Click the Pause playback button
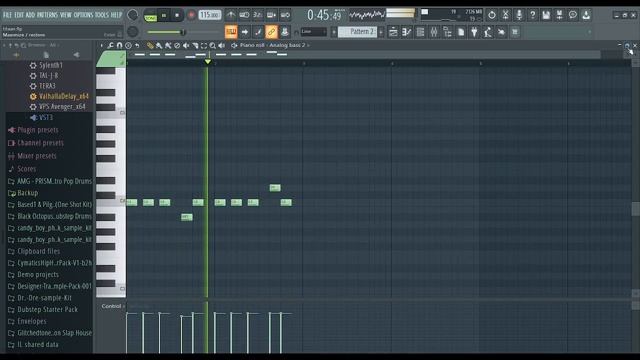This screenshot has height=360, width=640. [x=164, y=16]
